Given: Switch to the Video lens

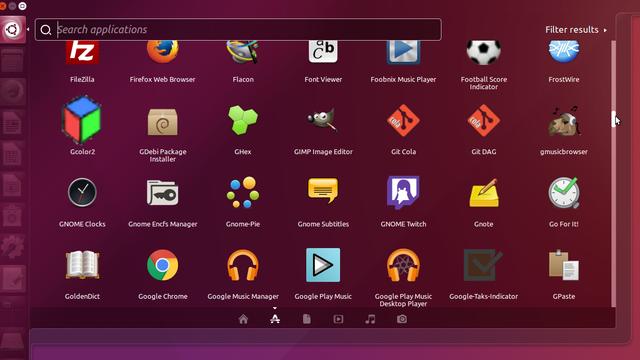Looking at the screenshot, I should (x=338, y=319).
